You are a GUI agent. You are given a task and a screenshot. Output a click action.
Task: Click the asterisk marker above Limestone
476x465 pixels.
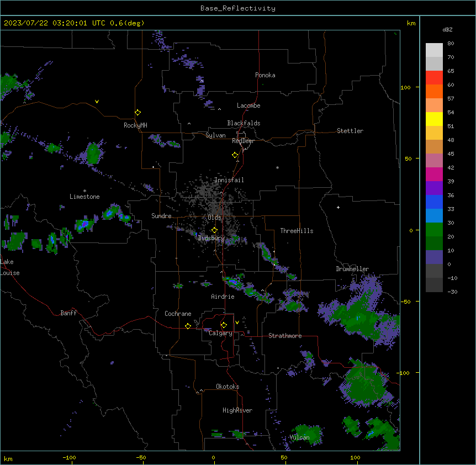[84, 191]
